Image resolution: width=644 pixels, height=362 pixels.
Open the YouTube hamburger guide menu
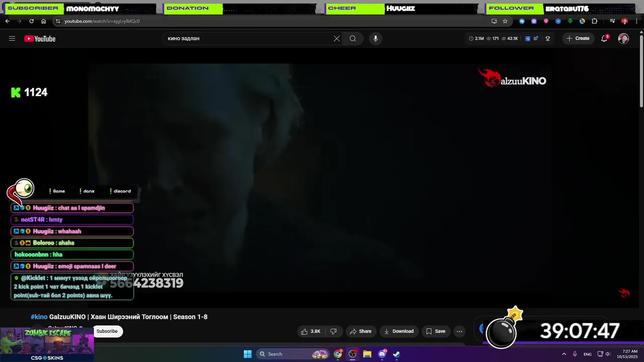(x=12, y=38)
